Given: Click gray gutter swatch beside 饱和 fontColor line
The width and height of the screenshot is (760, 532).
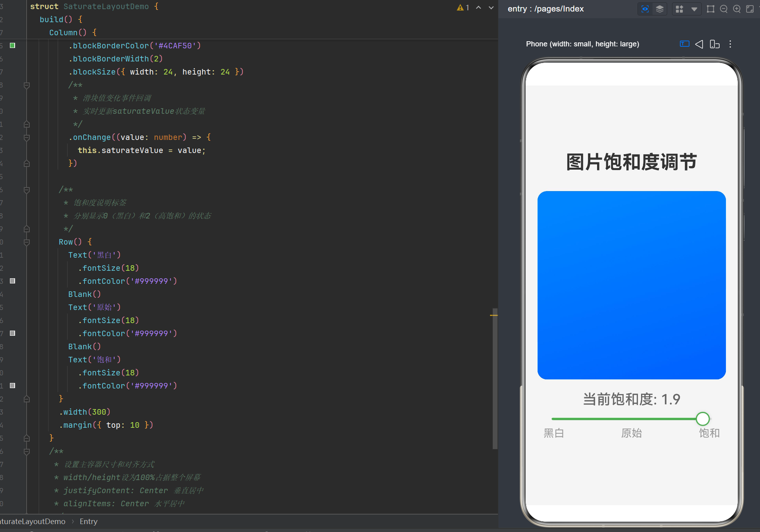Looking at the screenshot, I should tap(13, 386).
